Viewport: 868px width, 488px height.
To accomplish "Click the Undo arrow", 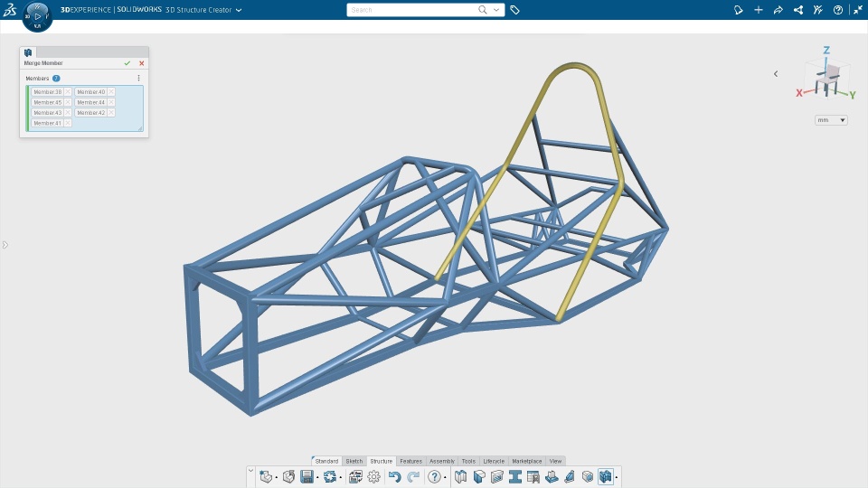I will pos(394,476).
